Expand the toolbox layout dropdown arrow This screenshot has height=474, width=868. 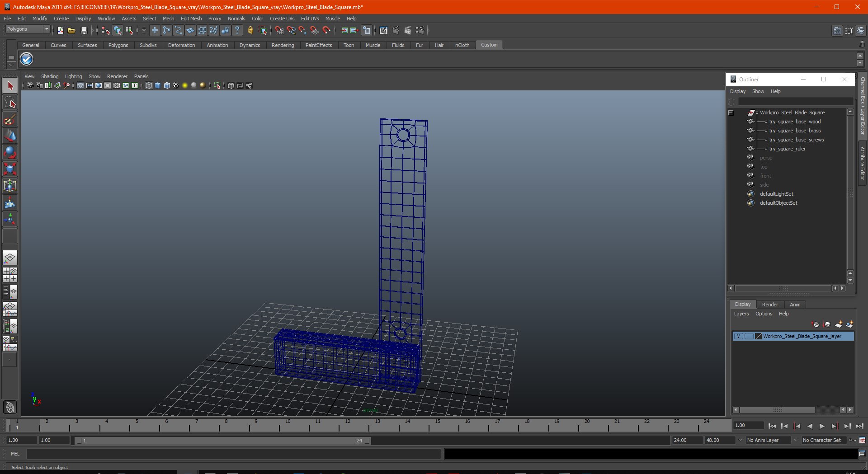click(9, 360)
